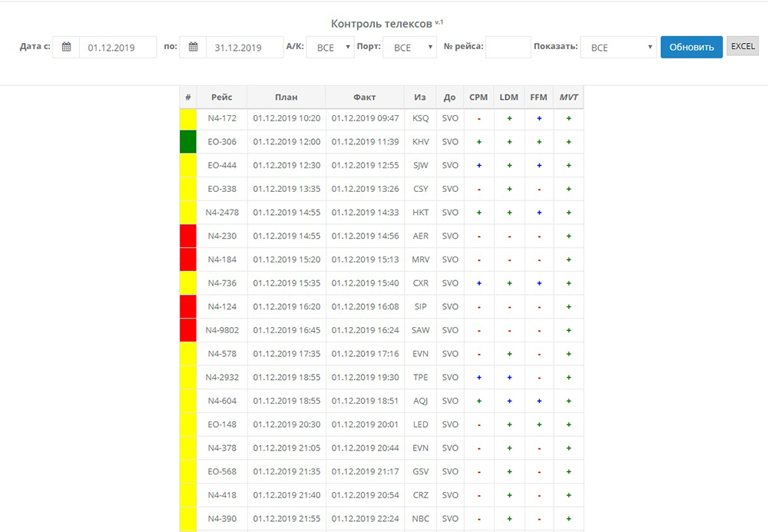
Task: Click the MVT plus mark for flight EO-306
Action: pos(568,142)
